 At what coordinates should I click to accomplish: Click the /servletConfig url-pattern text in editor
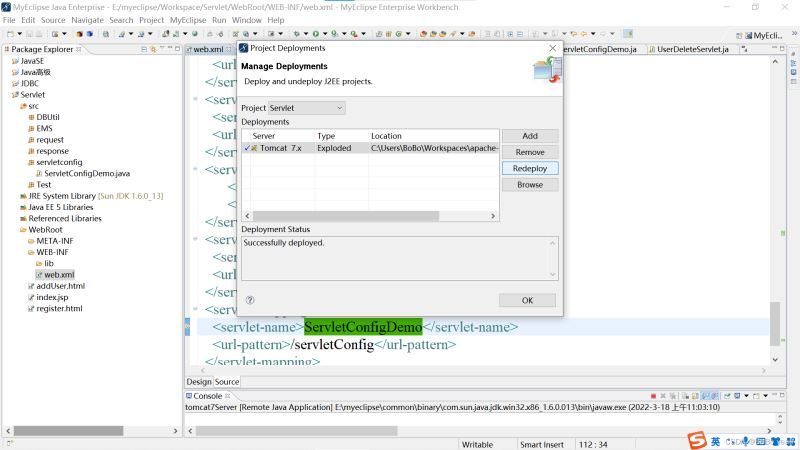[x=332, y=344]
